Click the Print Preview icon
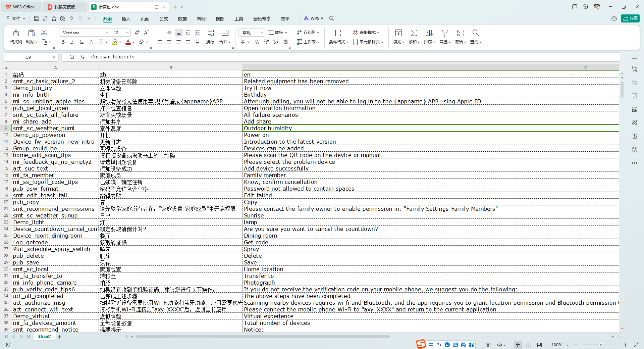644x349 pixels. pos(63,18)
